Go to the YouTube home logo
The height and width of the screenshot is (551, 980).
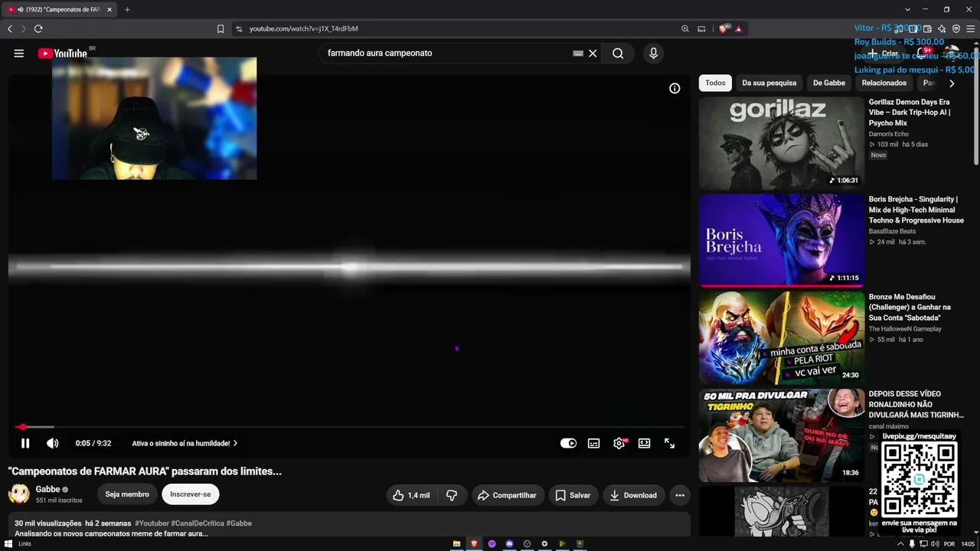tap(63, 54)
